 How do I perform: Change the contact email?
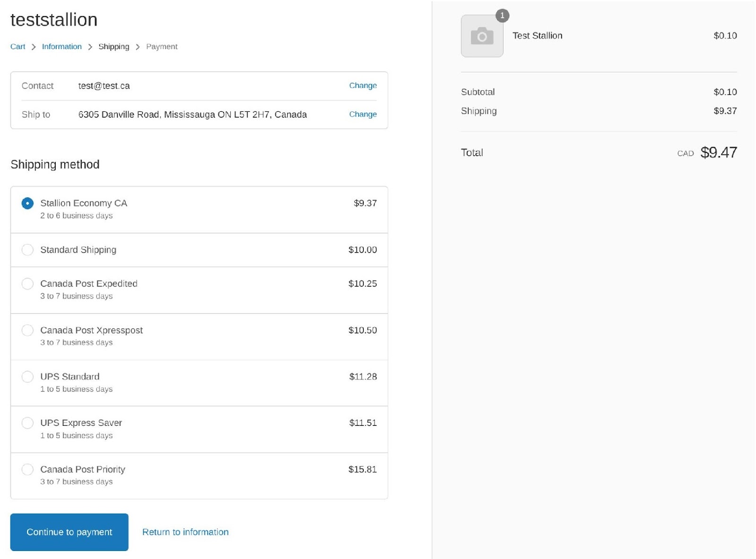click(x=362, y=85)
